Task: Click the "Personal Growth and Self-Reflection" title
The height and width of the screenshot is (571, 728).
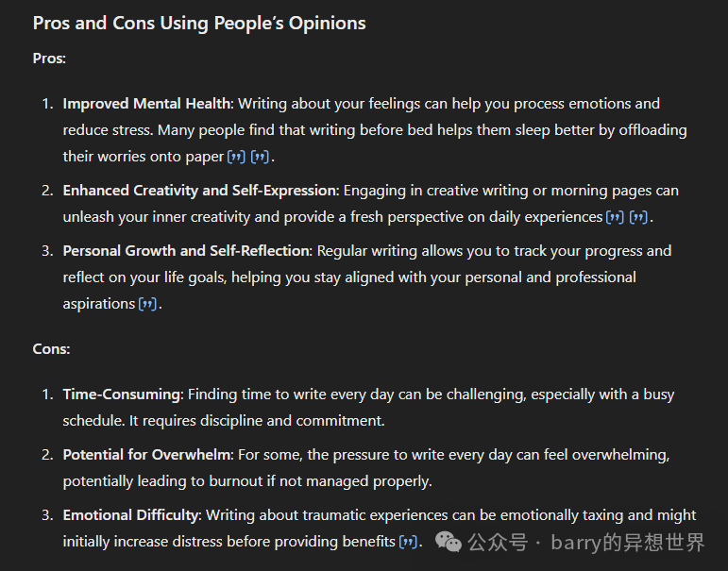Action: 186,251
